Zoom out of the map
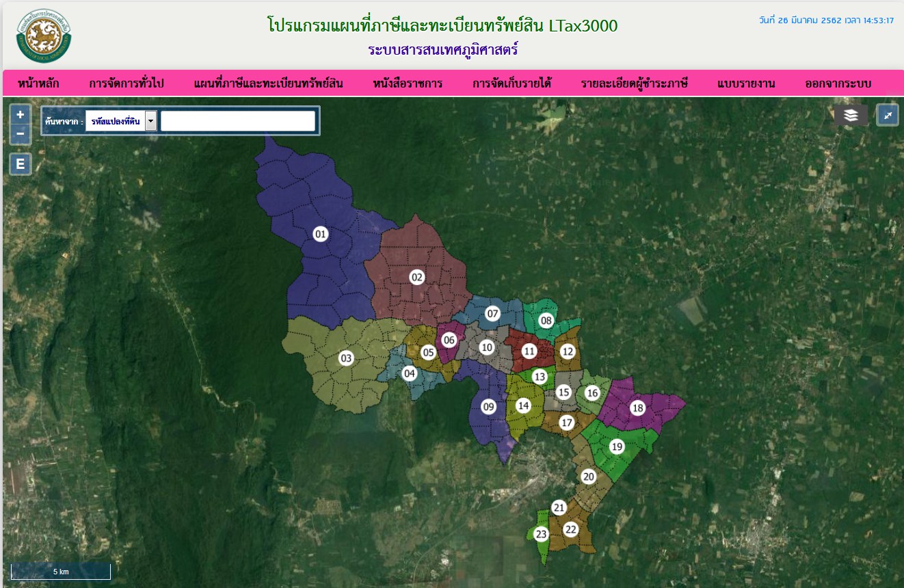 point(21,134)
